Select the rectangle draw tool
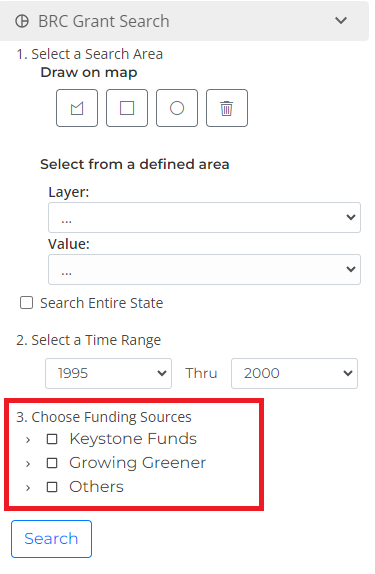 (x=127, y=108)
